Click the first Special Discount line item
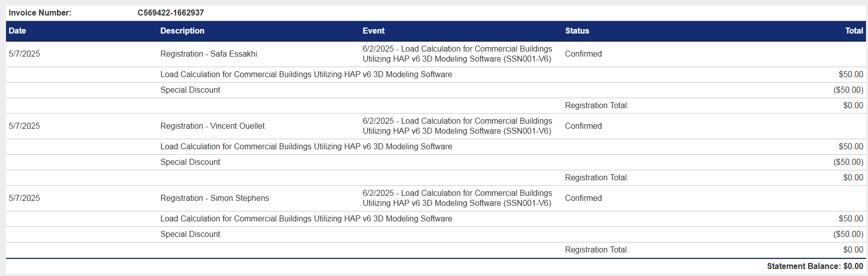The image size is (868, 276). coord(190,90)
